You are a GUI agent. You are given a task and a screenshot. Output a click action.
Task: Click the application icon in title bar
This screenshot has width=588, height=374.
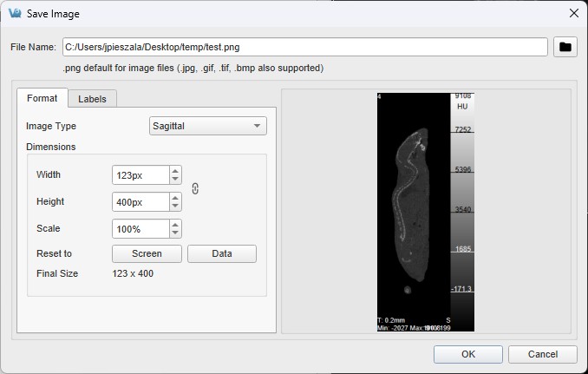click(15, 13)
